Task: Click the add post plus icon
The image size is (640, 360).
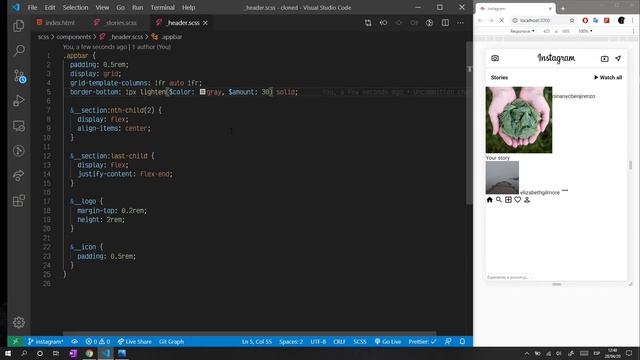Action: (x=508, y=200)
